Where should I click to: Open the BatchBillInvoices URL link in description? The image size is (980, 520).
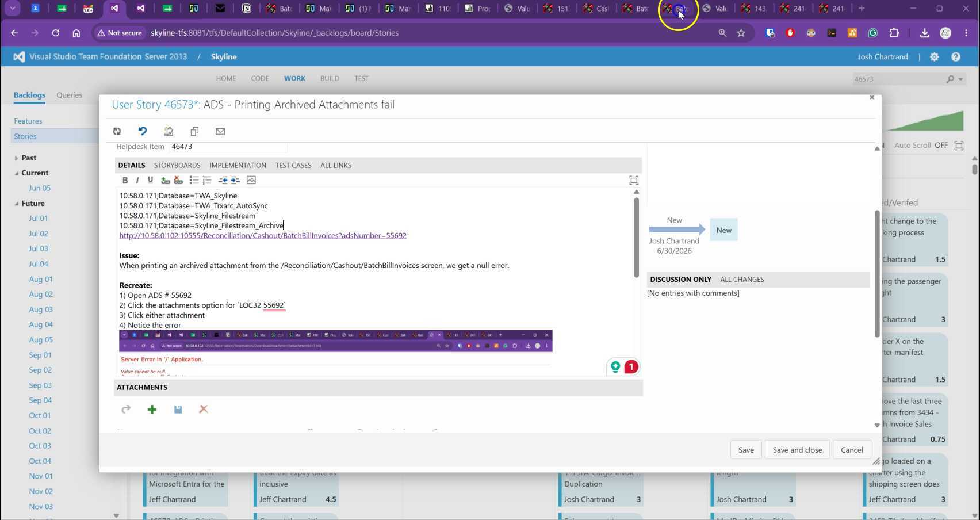tap(263, 236)
